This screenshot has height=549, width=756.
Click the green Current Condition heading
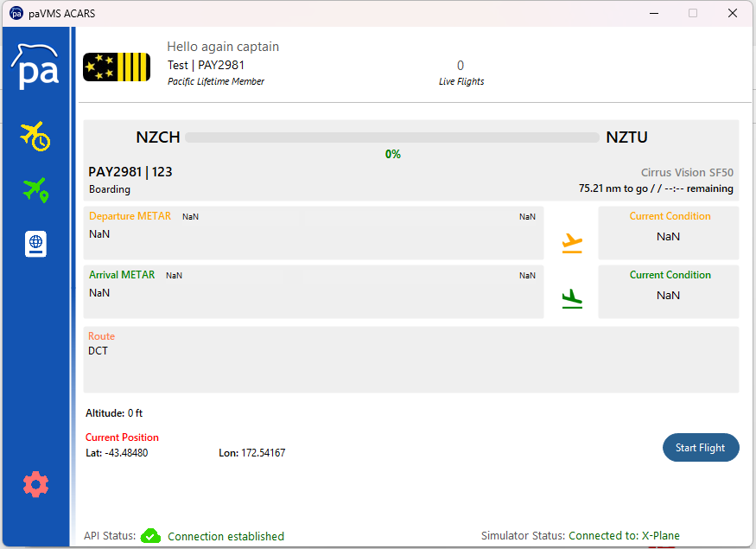tap(670, 275)
